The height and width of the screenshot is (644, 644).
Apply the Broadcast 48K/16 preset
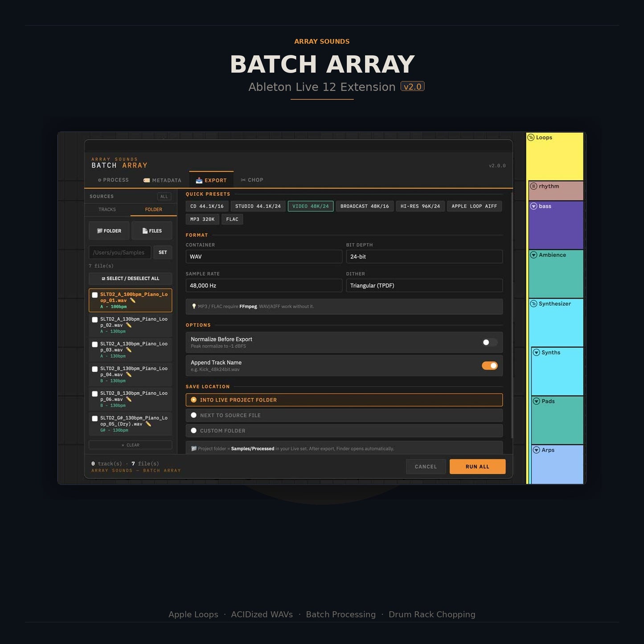pos(365,206)
